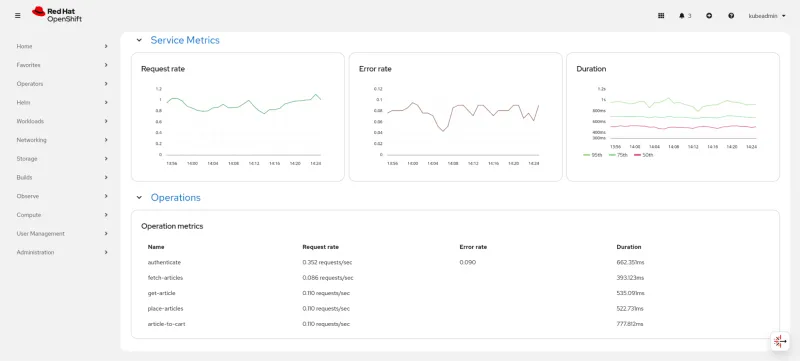
Task: Click the Administration chevron arrow
Action: [106, 252]
